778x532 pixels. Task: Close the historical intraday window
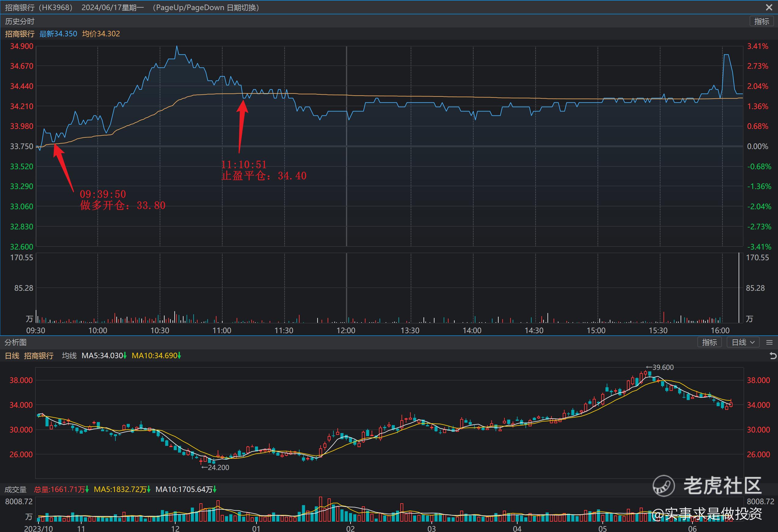click(x=769, y=7)
